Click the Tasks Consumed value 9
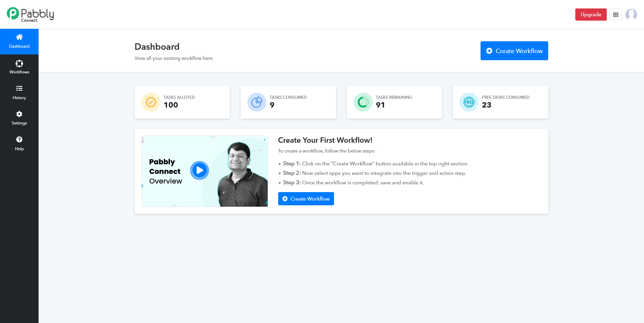Viewport: 644px width, 323px height. 272,105
